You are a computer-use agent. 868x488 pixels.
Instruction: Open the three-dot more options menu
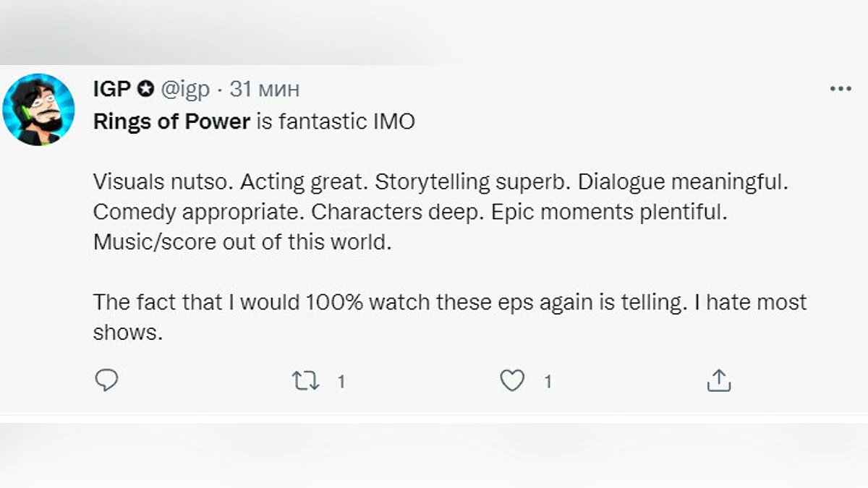coord(841,89)
